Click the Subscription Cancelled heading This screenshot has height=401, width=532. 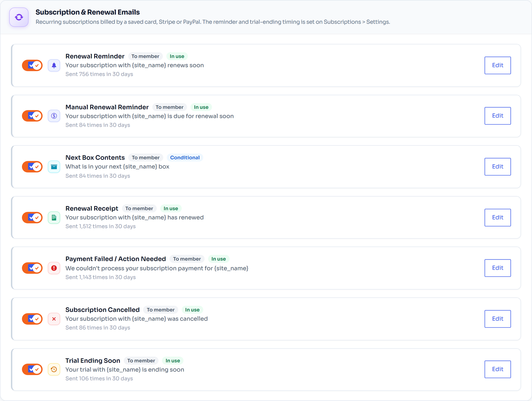click(x=102, y=310)
